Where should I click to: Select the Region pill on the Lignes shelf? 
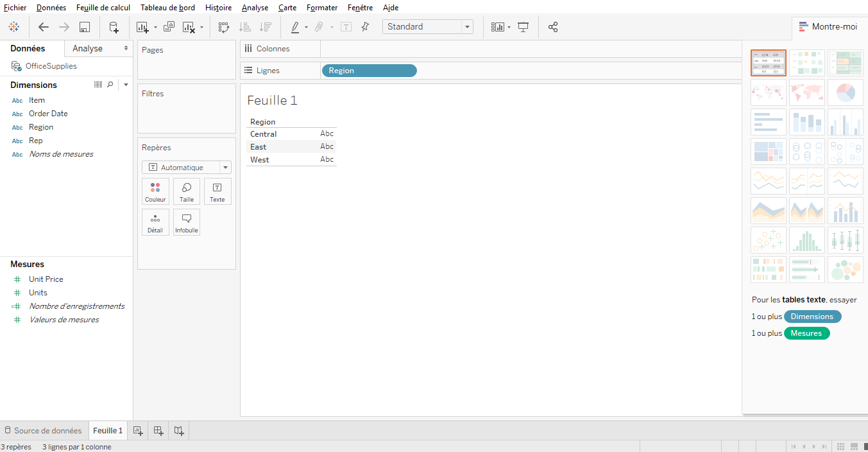click(369, 70)
